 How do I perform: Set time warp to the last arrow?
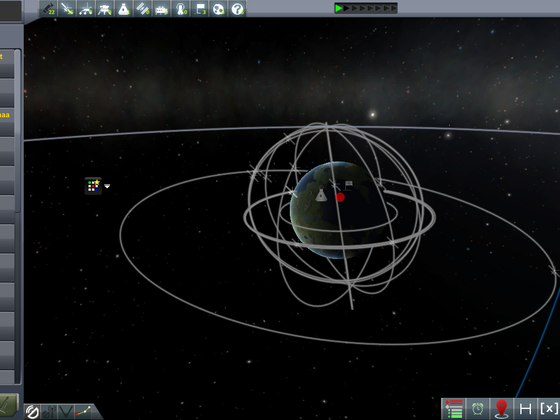[393, 8]
